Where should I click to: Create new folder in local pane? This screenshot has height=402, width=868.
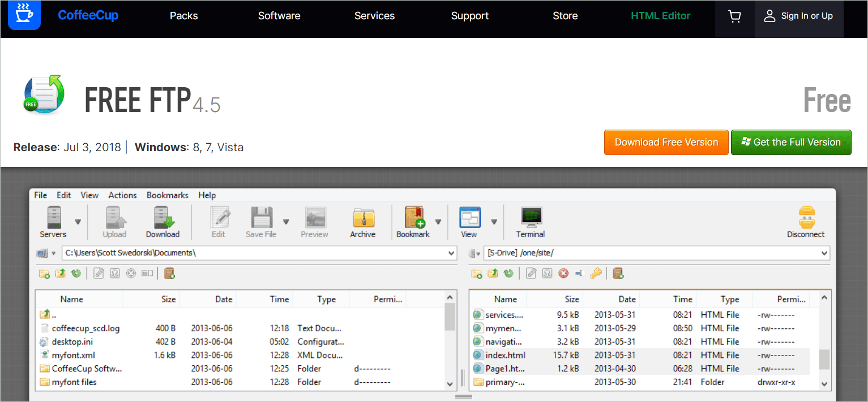pos(44,273)
